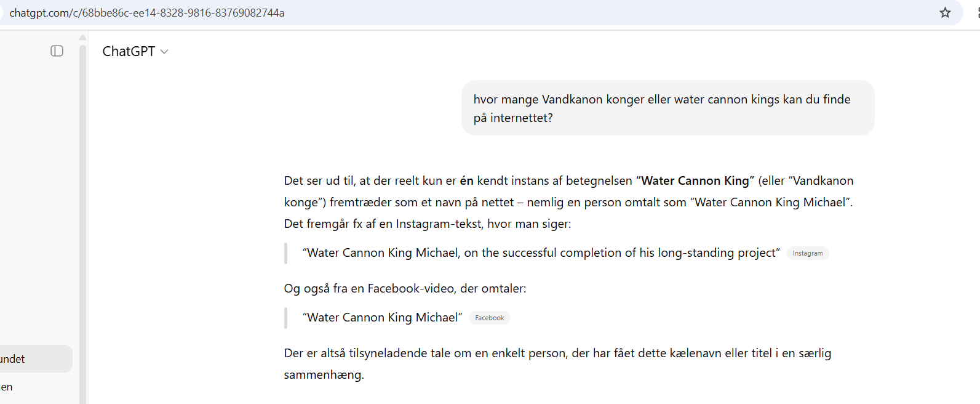Click the line "Det fremgår fx af en Instagram-tekst"
Viewport: 980px width, 404px height.
pos(427,224)
